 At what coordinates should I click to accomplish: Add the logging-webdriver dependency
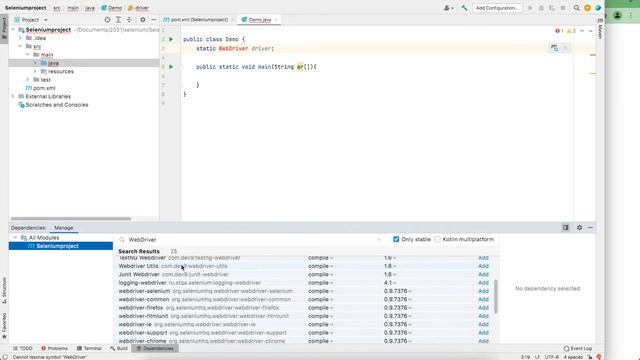(x=483, y=282)
